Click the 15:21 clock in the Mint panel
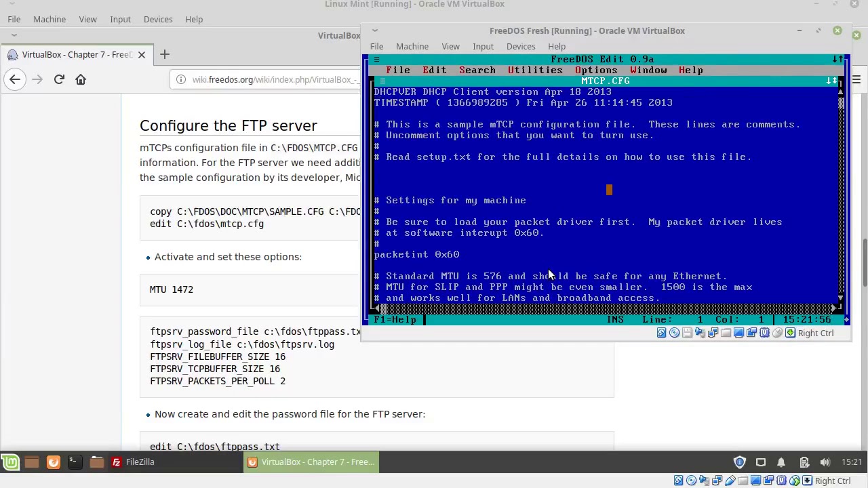Screen dimensions: 868x488 pyautogui.click(x=852, y=462)
